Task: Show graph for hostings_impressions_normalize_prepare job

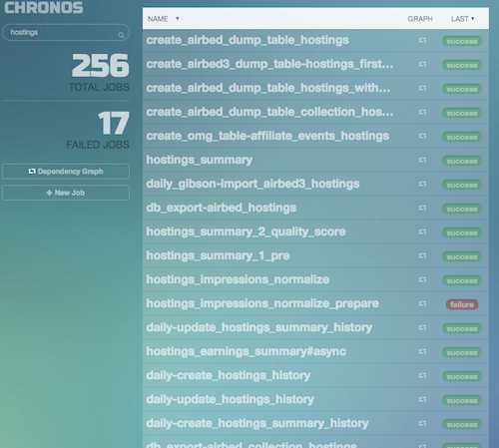Action: click(x=422, y=303)
